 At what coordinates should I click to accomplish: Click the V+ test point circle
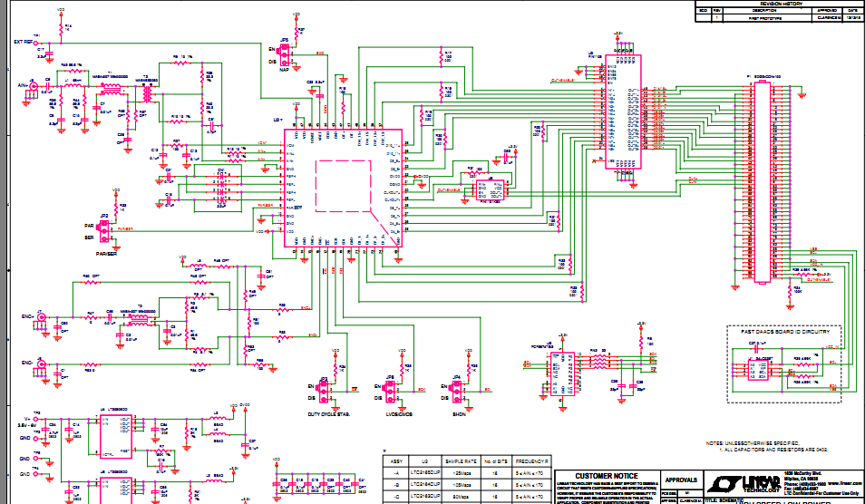[36, 419]
